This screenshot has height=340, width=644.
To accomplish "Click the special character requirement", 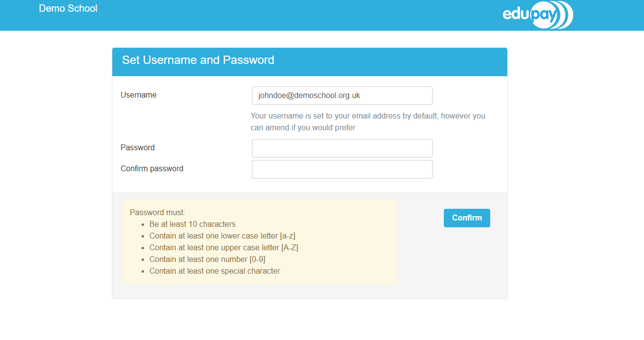I will pos(215,271).
